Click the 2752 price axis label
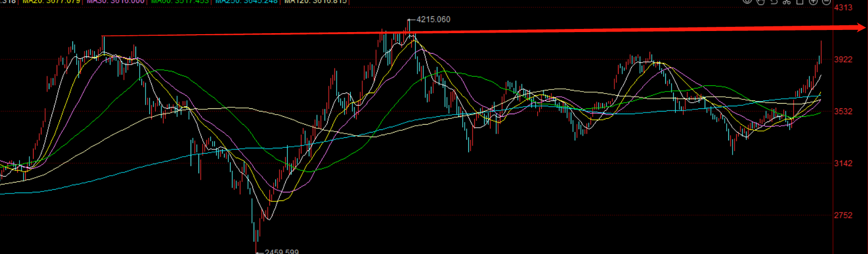 [x=843, y=215]
